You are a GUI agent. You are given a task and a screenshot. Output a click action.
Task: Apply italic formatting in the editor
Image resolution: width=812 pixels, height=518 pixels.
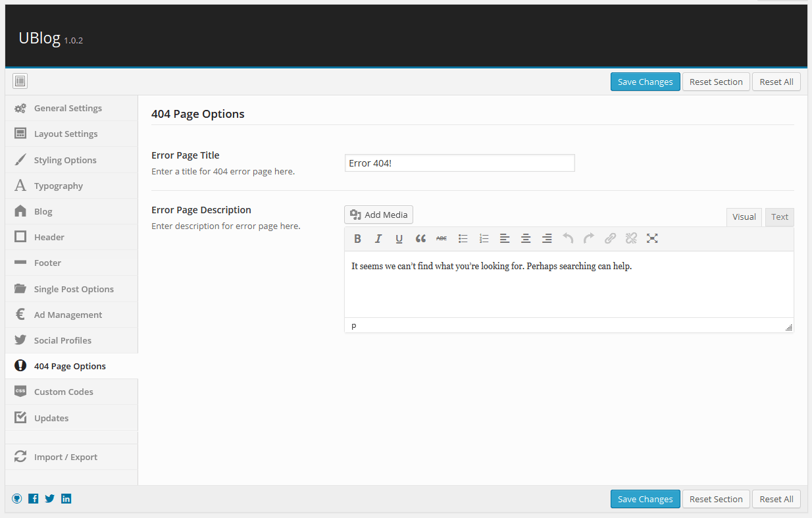coord(378,239)
